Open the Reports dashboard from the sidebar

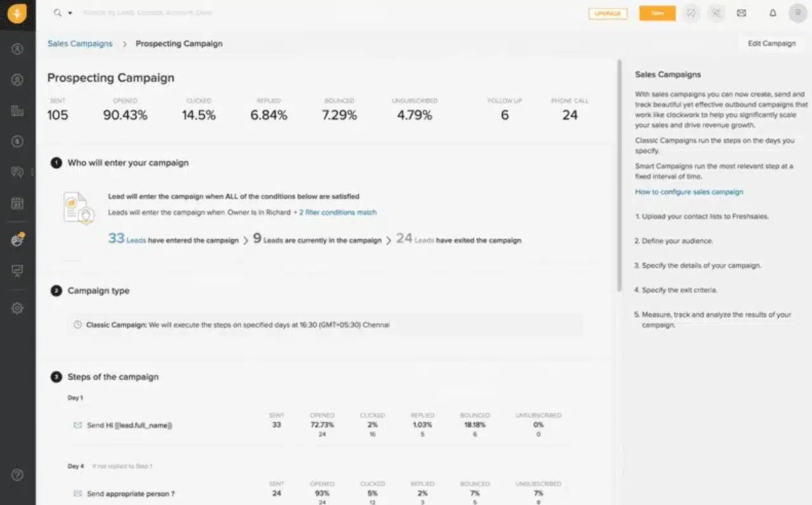(x=17, y=271)
